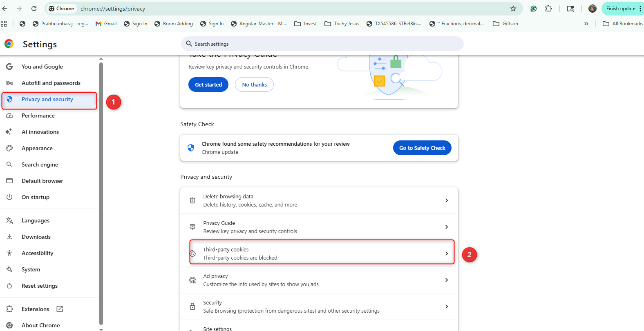The image size is (644, 331).
Task: Click the Search settings input field
Action: tap(322, 44)
